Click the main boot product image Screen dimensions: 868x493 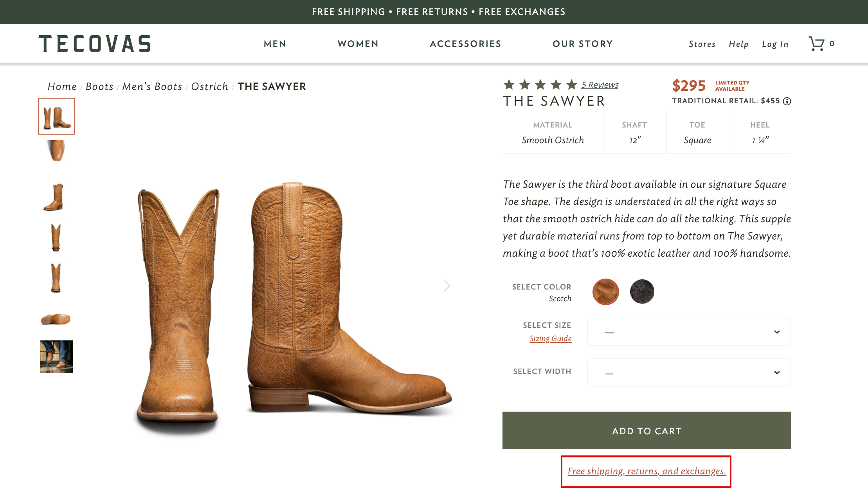pyautogui.click(x=294, y=309)
